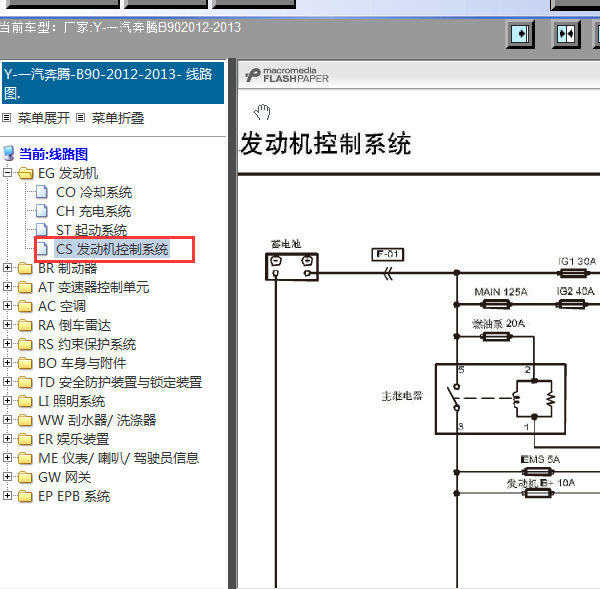The height and width of the screenshot is (589, 600).
Task: Click 菜单折叠 to collapse all menus
Action: 118,118
